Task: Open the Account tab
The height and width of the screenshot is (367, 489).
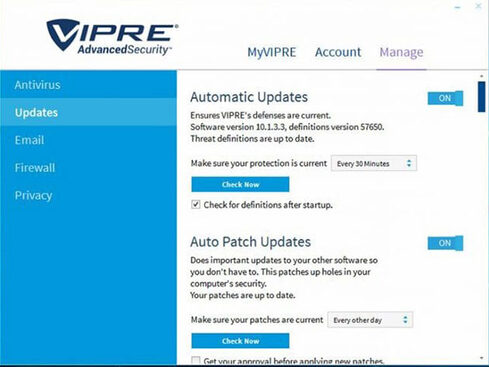Action: pos(338,52)
